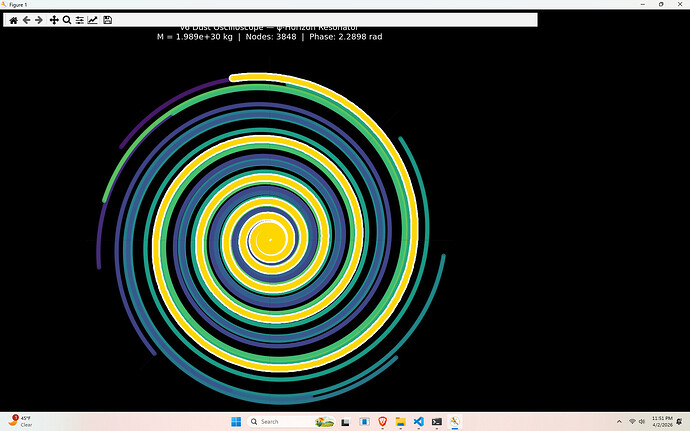Viewport: 690px width, 431px height.
Task: Open the Edit axis and curve parameters
Action: 93,20
